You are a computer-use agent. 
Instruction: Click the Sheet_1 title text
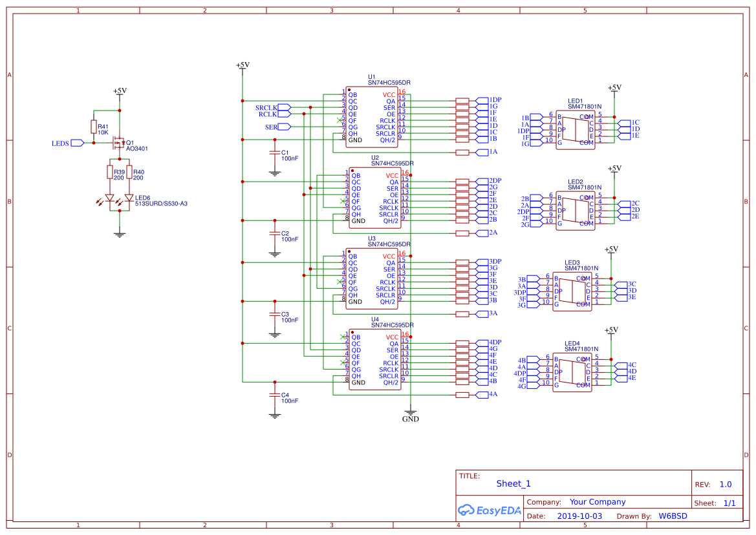point(513,484)
